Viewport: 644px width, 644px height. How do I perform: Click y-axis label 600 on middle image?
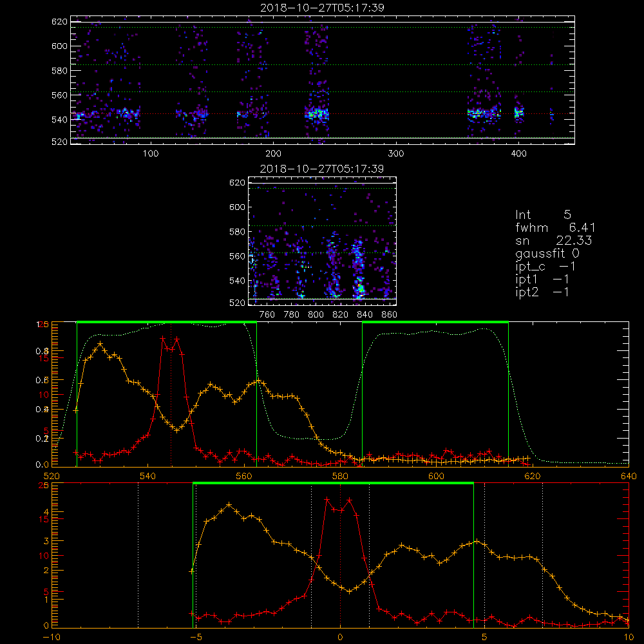[x=237, y=207]
